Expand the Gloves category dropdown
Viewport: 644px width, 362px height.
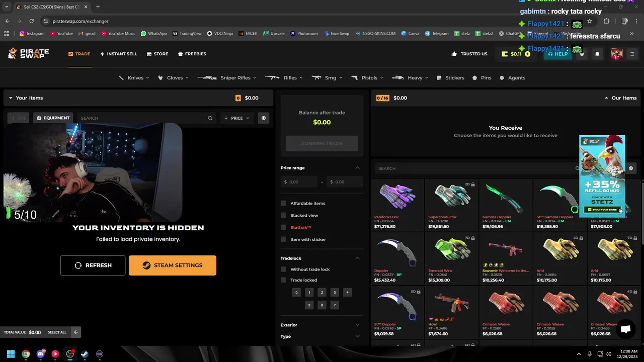pyautogui.click(x=173, y=78)
